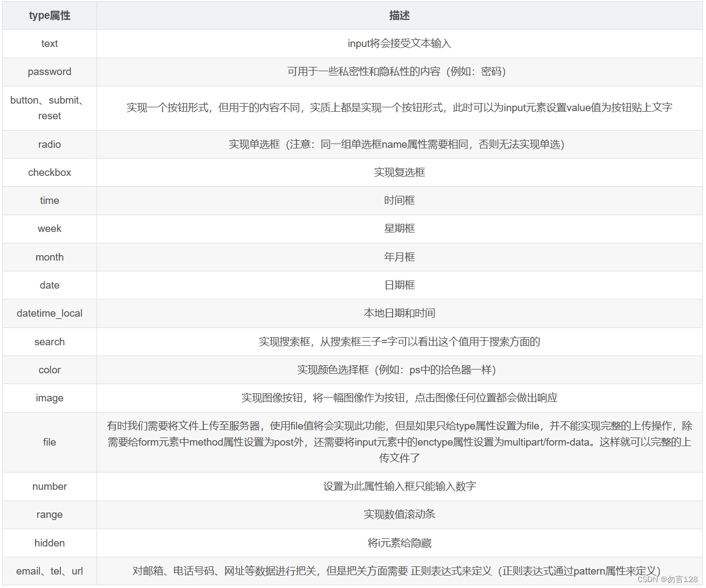Click the 'number' table cell
Viewport: 706px width, 588px height.
(x=49, y=487)
